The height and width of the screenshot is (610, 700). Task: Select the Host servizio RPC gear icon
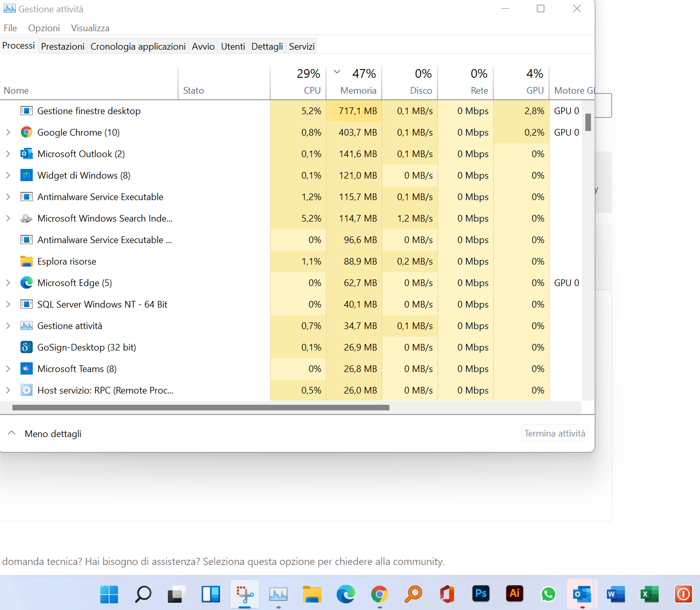point(27,390)
